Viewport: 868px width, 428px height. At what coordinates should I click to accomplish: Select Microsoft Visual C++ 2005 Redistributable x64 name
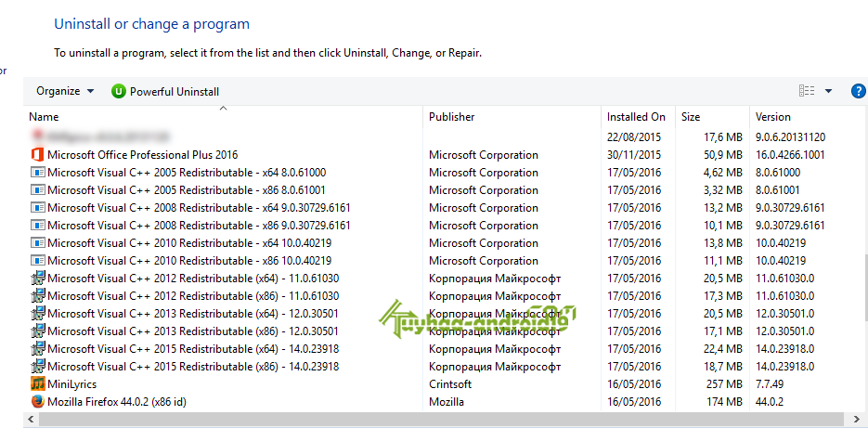point(187,173)
